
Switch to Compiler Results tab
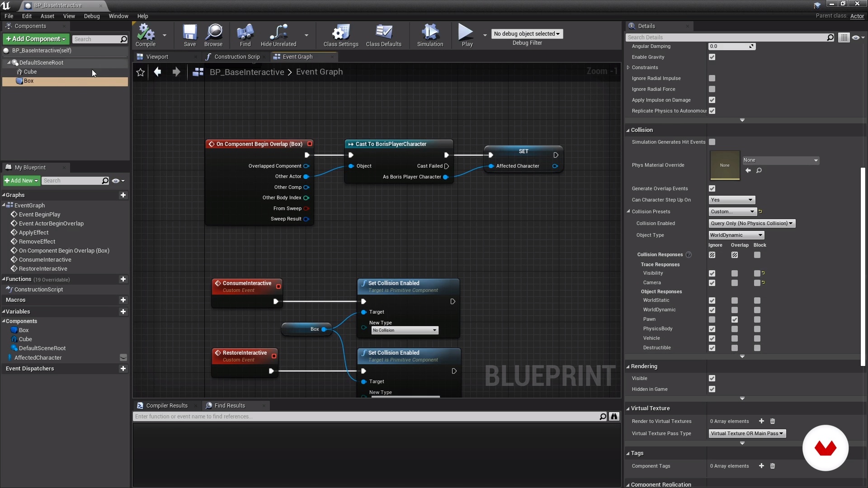[167, 406]
